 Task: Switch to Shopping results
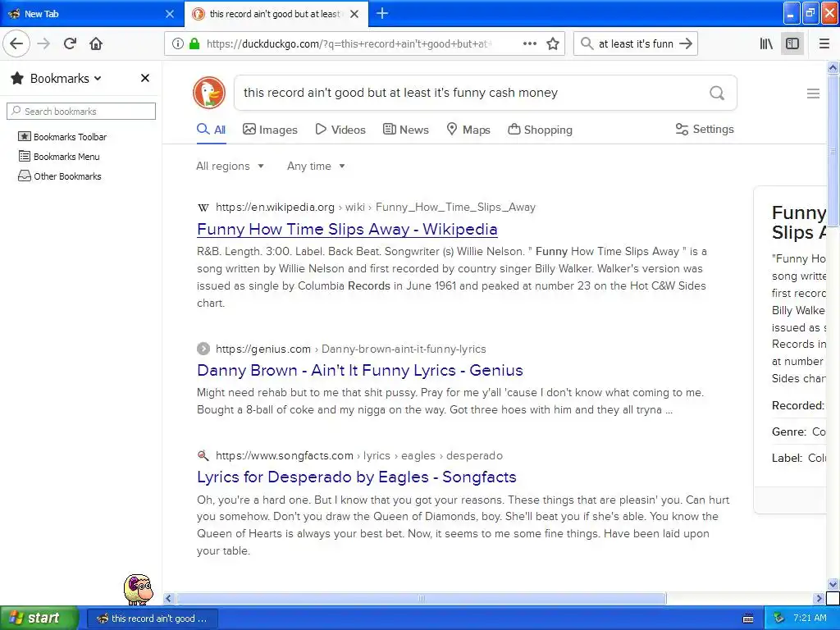pyautogui.click(x=540, y=130)
